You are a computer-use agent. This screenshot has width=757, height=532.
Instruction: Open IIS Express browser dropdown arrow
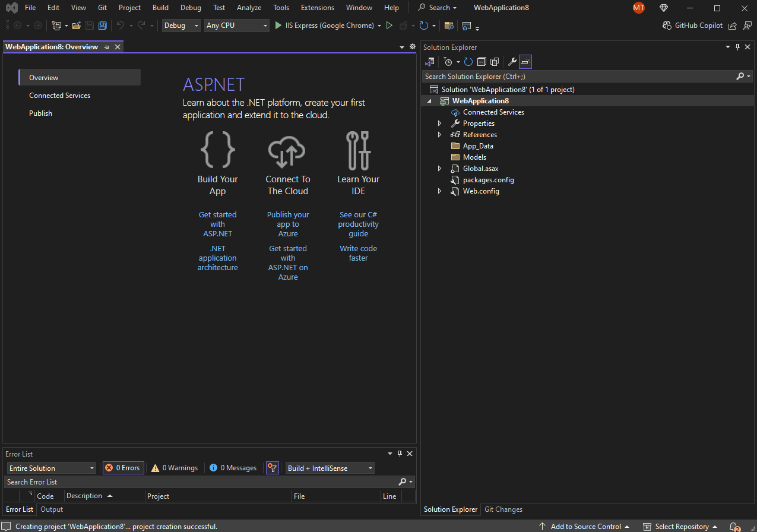379,26
